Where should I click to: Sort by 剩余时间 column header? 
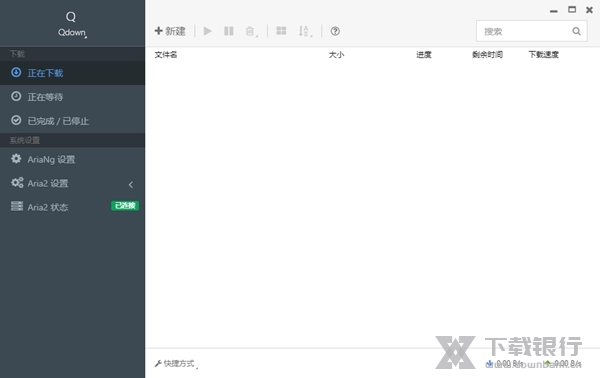tap(487, 55)
